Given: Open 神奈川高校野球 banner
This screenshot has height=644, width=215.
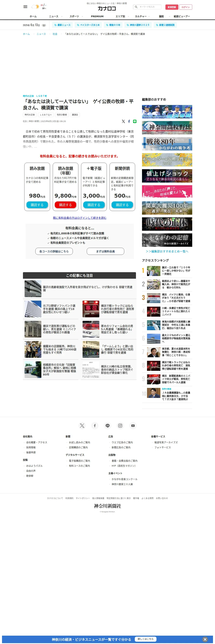Looking at the screenshot, I should click(x=167, y=128).
